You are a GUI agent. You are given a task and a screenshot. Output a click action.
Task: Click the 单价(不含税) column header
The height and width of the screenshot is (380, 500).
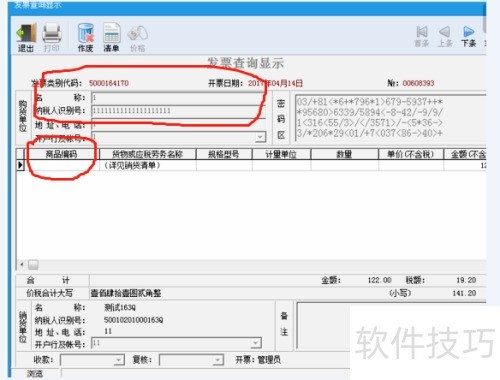tap(411, 154)
